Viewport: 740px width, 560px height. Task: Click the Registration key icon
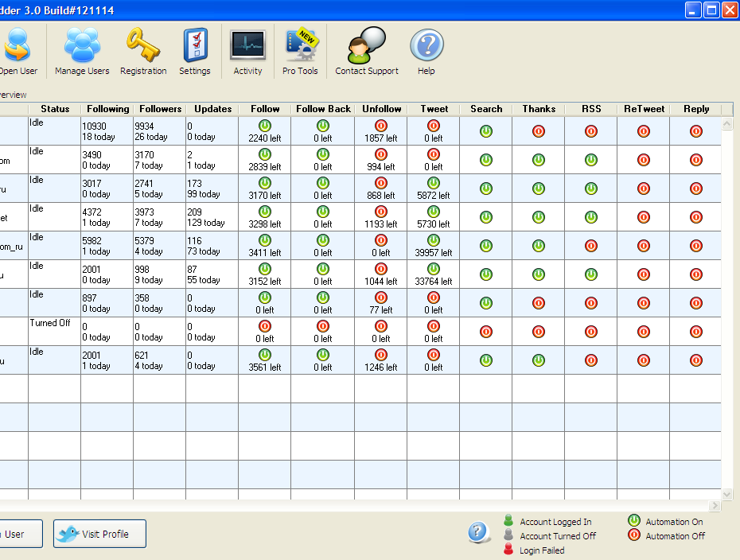tap(143, 51)
